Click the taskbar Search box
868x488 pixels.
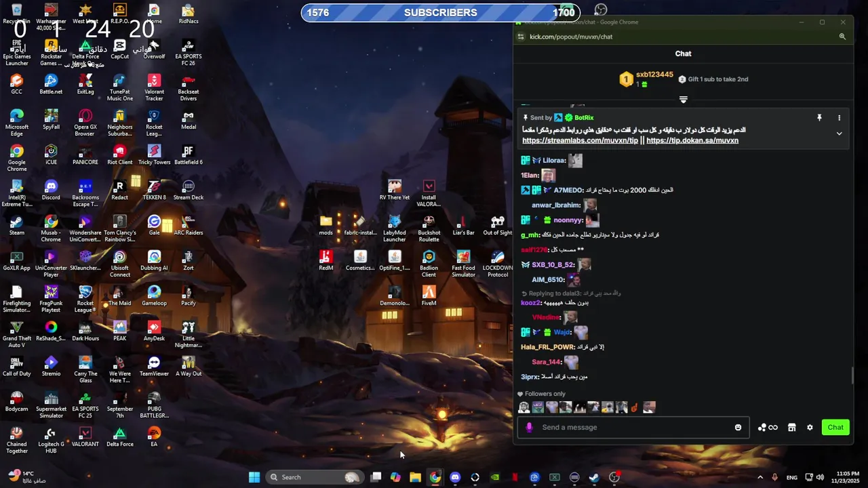tap(315, 477)
